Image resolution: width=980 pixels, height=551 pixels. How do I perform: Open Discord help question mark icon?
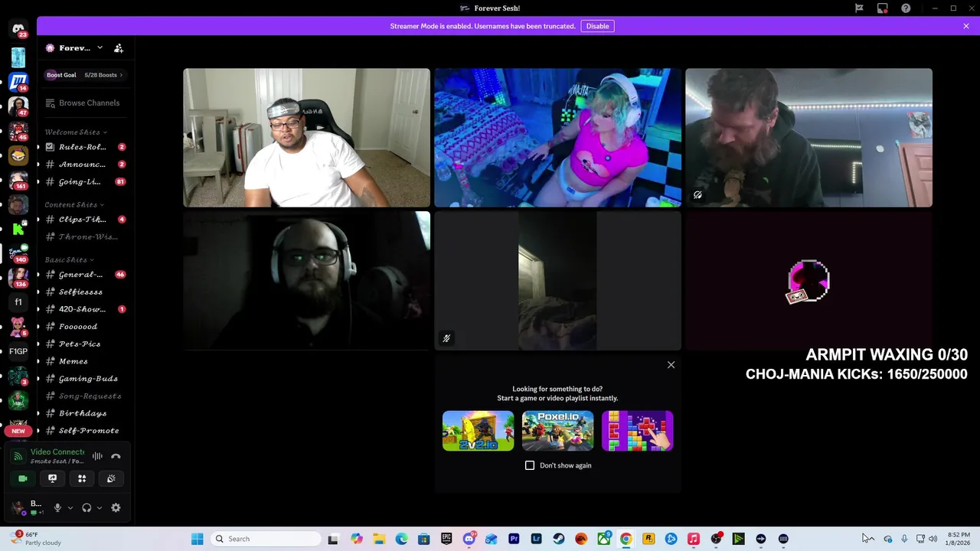coord(906,8)
